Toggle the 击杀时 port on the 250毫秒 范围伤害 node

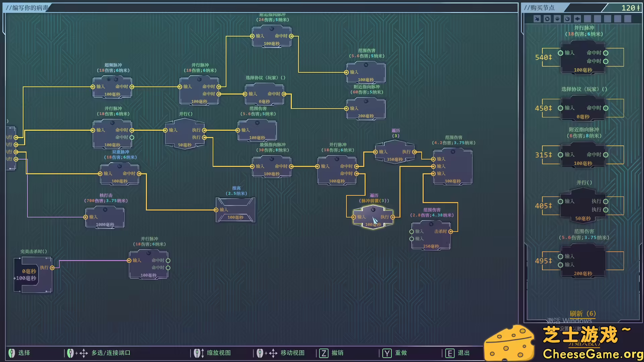(x=451, y=231)
